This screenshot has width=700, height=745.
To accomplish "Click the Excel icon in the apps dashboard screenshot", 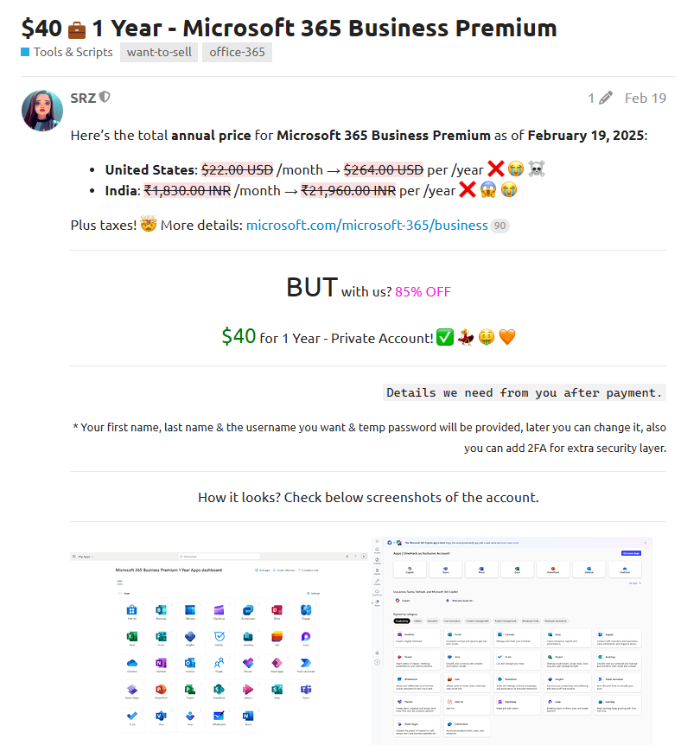I will 132,638.
